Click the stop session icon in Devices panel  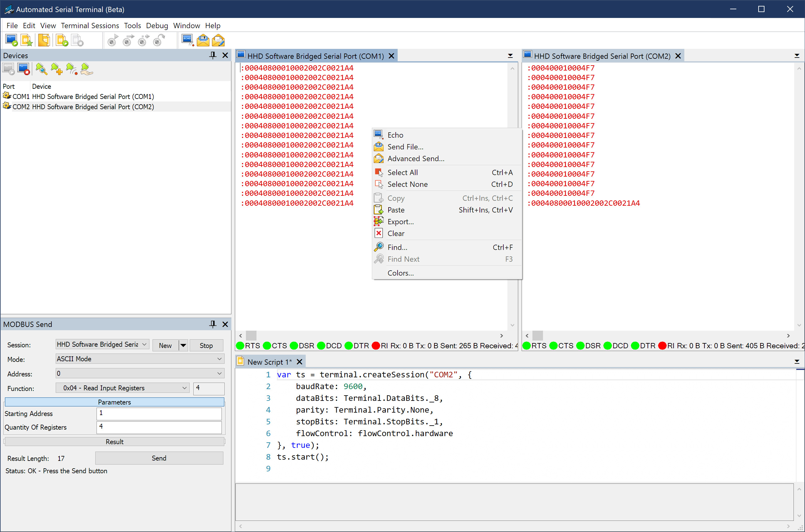click(x=24, y=69)
